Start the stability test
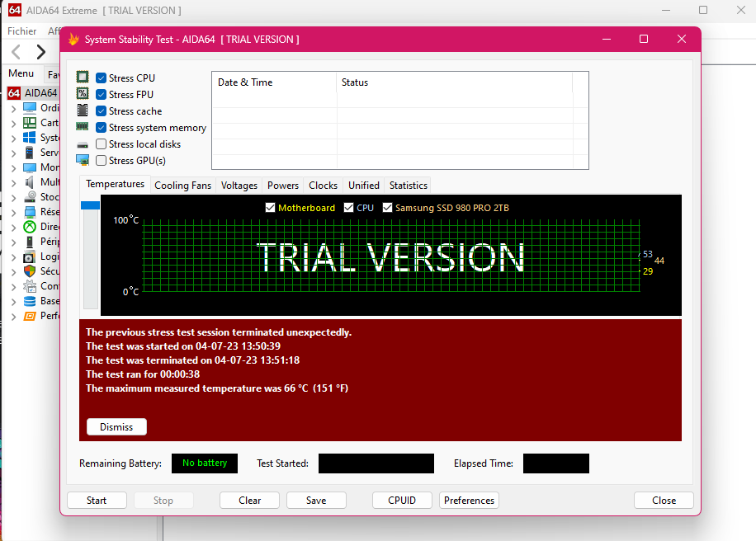The image size is (756, 541). pyautogui.click(x=97, y=500)
